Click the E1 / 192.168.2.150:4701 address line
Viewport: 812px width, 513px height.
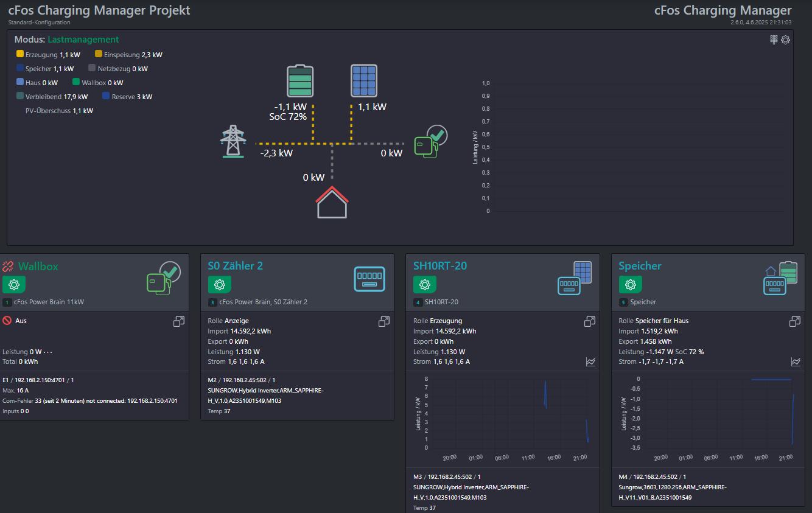[x=38, y=380]
